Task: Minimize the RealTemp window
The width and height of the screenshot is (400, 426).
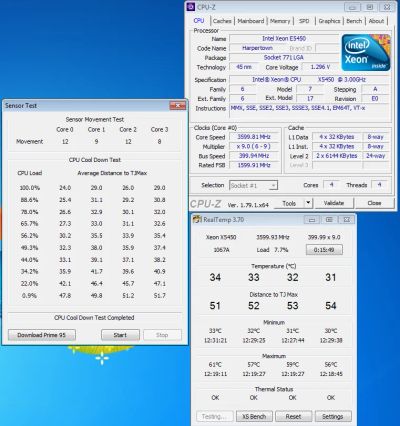Action: coord(312,220)
